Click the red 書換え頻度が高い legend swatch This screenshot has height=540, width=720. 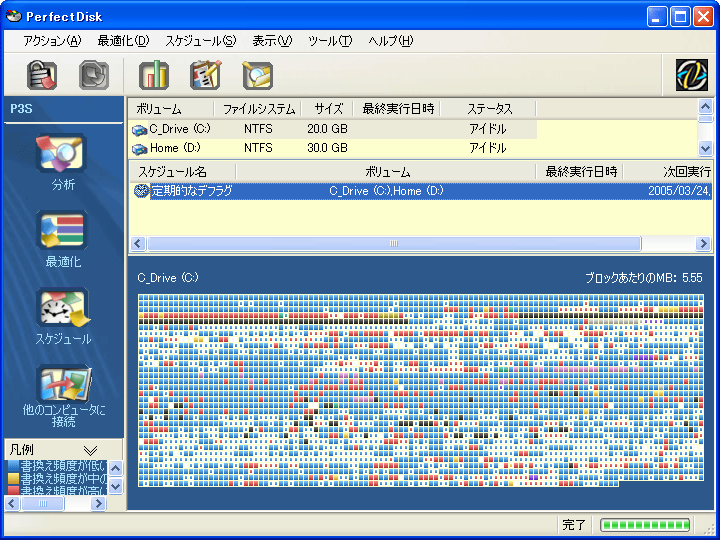tap(14, 490)
